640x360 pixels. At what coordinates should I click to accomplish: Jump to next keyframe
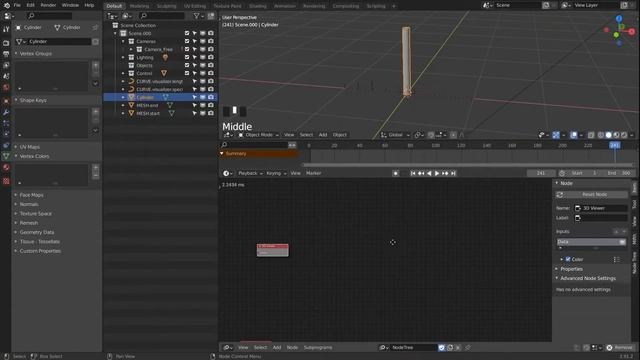click(445, 173)
